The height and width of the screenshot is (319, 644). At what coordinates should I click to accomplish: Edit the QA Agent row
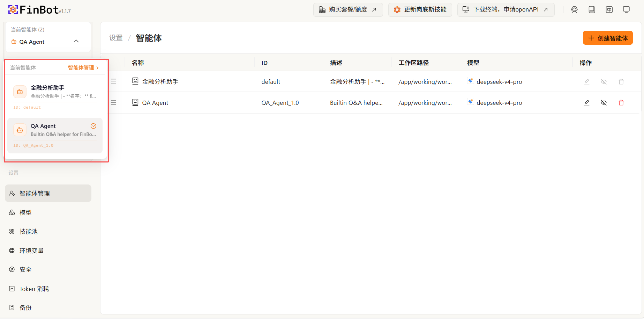pyautogui.click(x=587, y=103)
